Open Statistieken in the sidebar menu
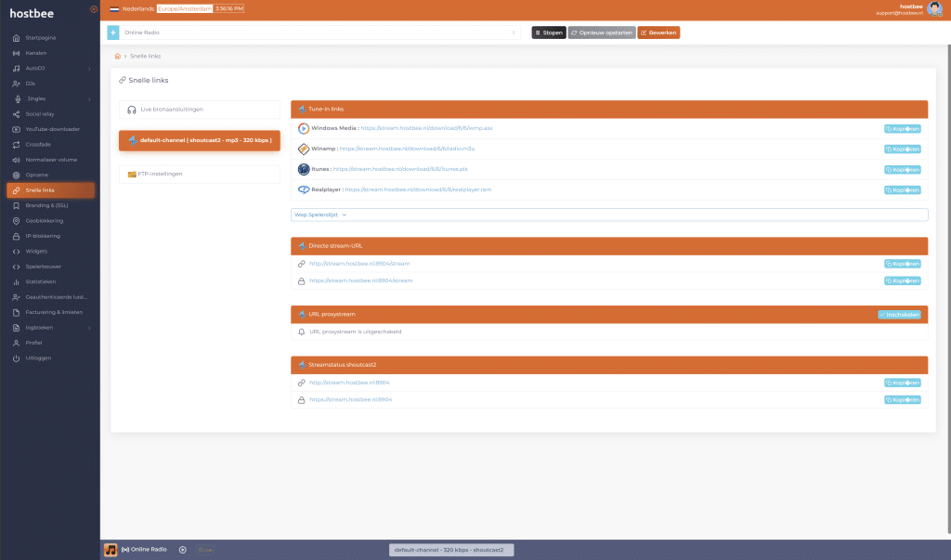The image size is (951, 560). coord(42,281)
